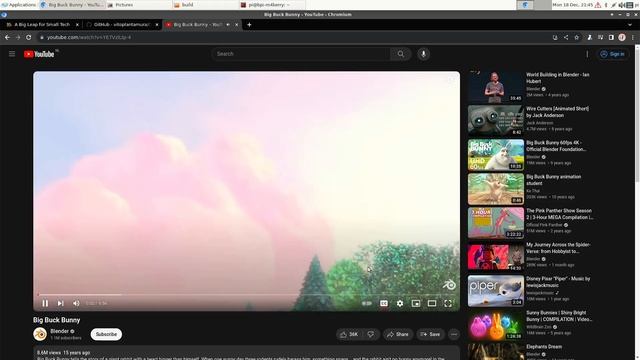Open Big Buck Bunny 60fps 4K thumbnail
This screenshot has width=640, height=360.
point(496,155)
